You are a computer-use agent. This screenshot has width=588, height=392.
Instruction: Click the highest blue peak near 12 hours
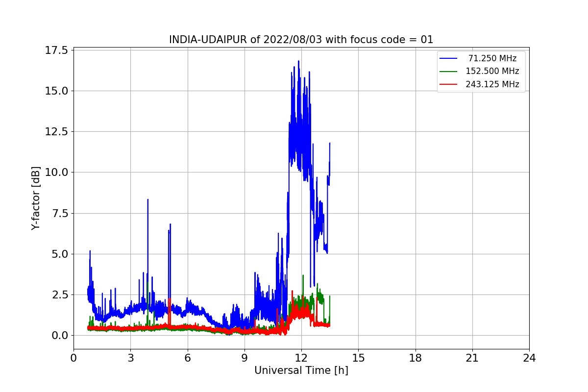point(298,61)
